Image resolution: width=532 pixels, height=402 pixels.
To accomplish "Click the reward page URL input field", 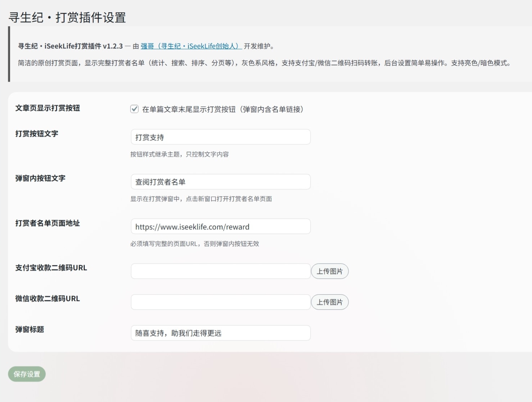I will pos(220,227).
